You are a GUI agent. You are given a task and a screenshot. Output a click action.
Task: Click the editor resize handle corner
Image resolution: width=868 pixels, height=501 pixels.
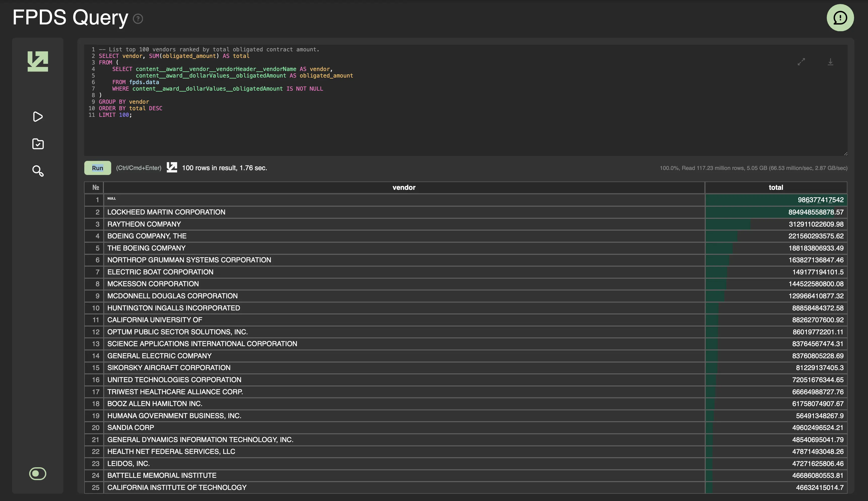point(845,154)
